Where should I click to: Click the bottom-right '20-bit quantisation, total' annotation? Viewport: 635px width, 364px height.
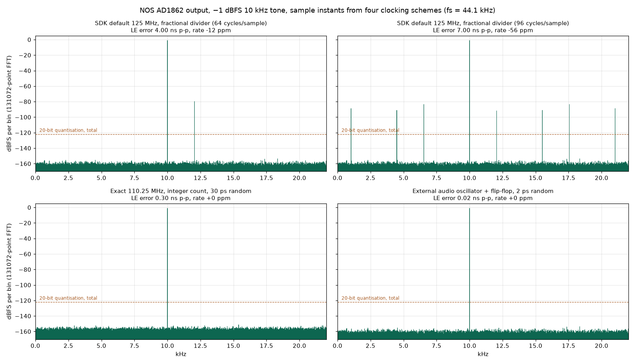[370, 298]
